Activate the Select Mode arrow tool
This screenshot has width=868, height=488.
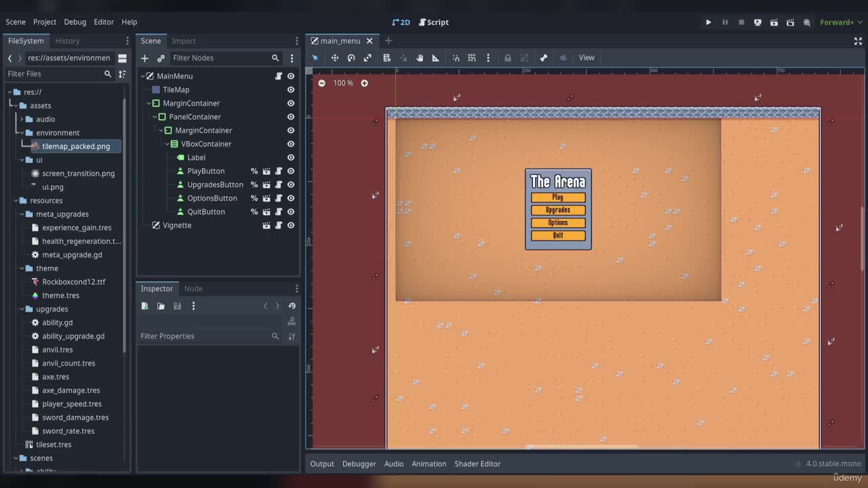point(315,58)
